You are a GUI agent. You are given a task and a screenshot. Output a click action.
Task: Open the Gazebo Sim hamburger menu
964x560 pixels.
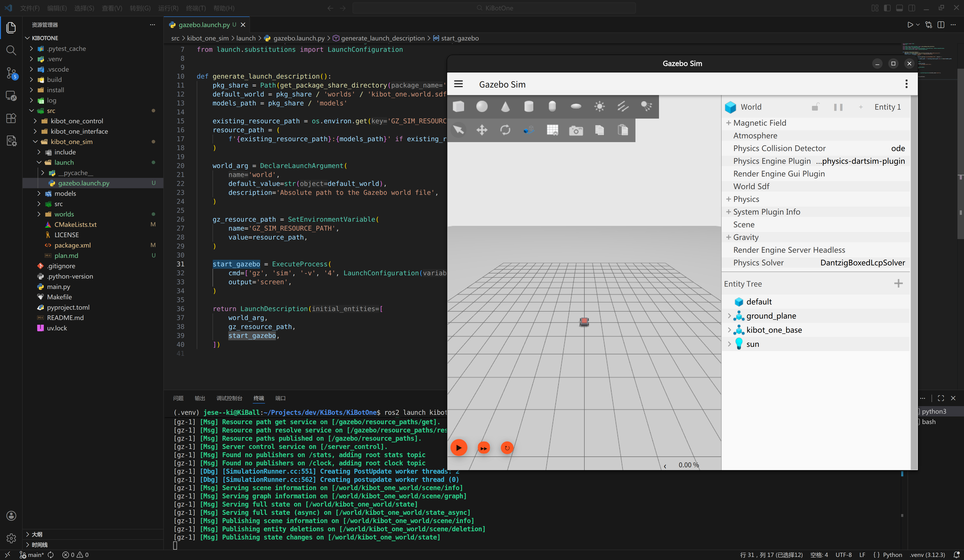pos(458,84)
